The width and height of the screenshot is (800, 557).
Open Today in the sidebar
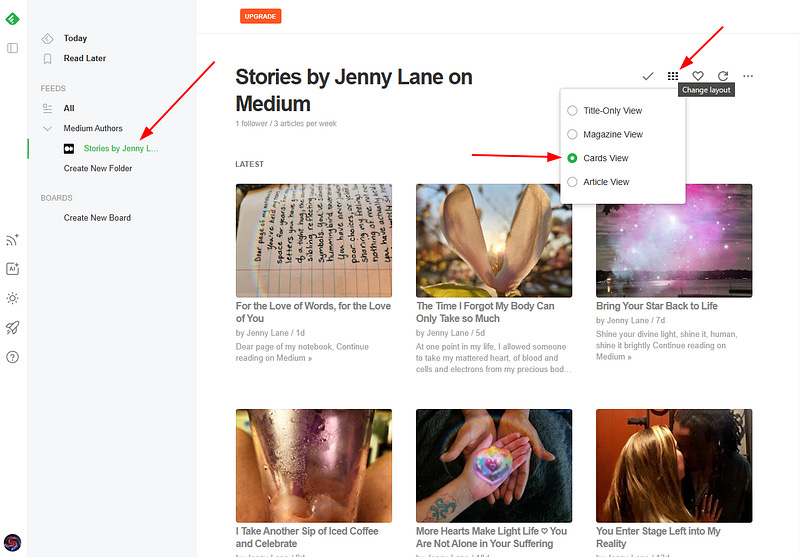(x=75, y=38)
